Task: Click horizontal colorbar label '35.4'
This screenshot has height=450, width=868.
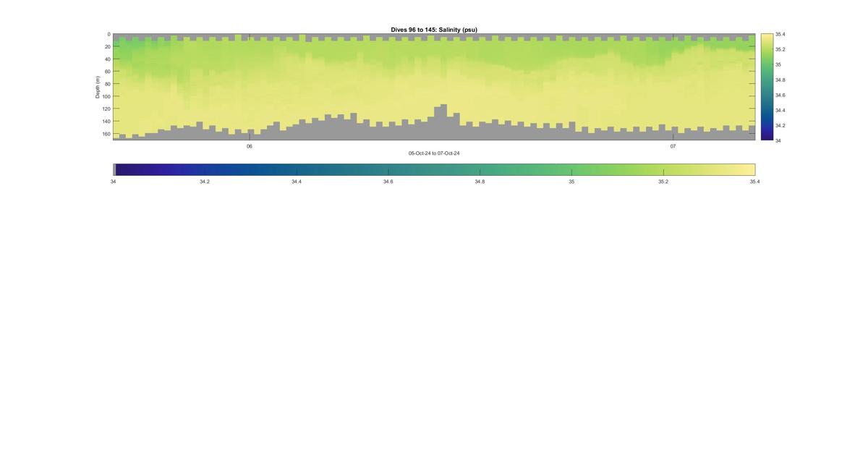Action: pyautogui.click(x=755, y=182)
